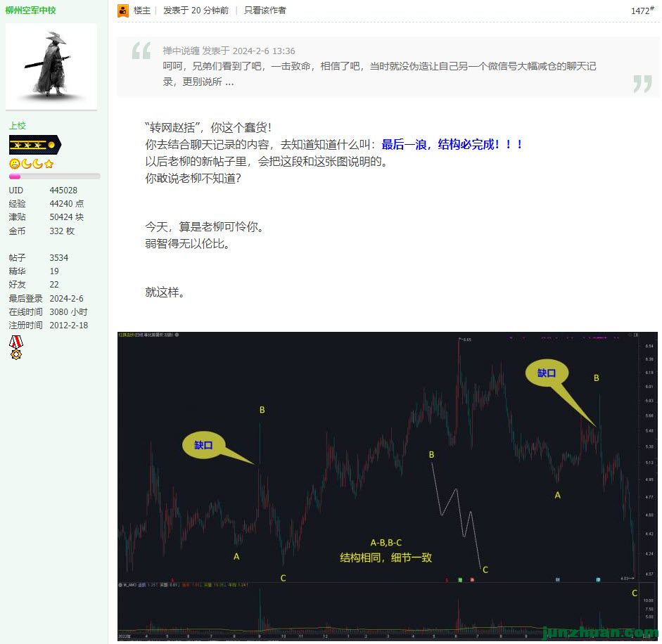Image resolution: width=662 pixels, height=644 pixels.
Task: Click the 上校 user group link
Action: (x=17, y=126)
